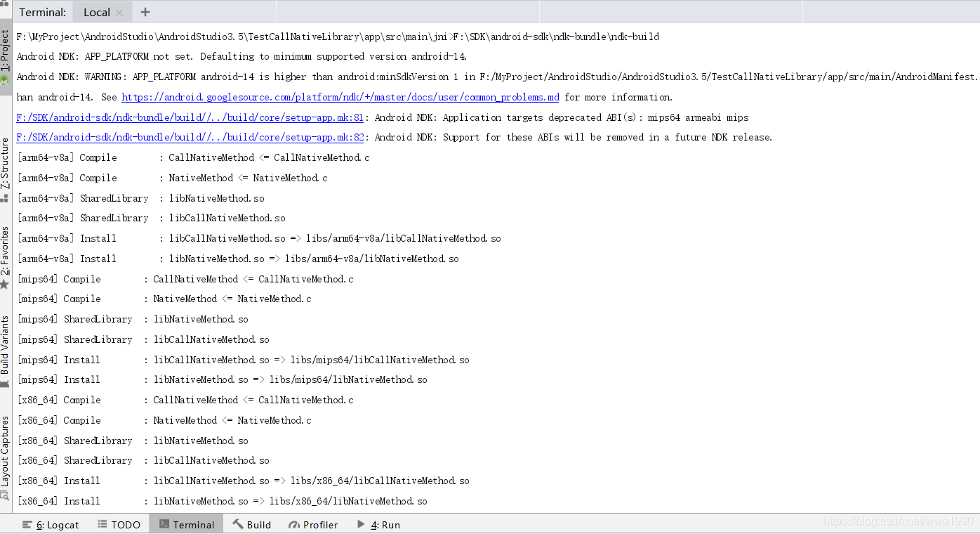The image size is (980, 534).
Task: Click the Logcat icon
Action: coord(27,525)
